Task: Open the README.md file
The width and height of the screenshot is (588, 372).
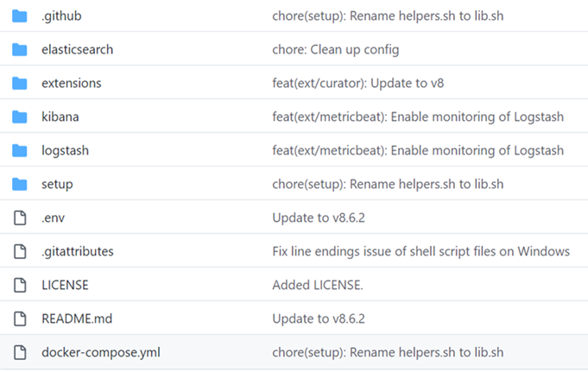Action: 77,319
